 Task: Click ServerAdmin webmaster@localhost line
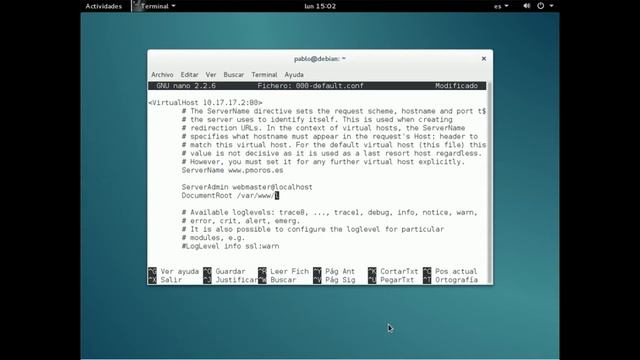tap(247, 187)
